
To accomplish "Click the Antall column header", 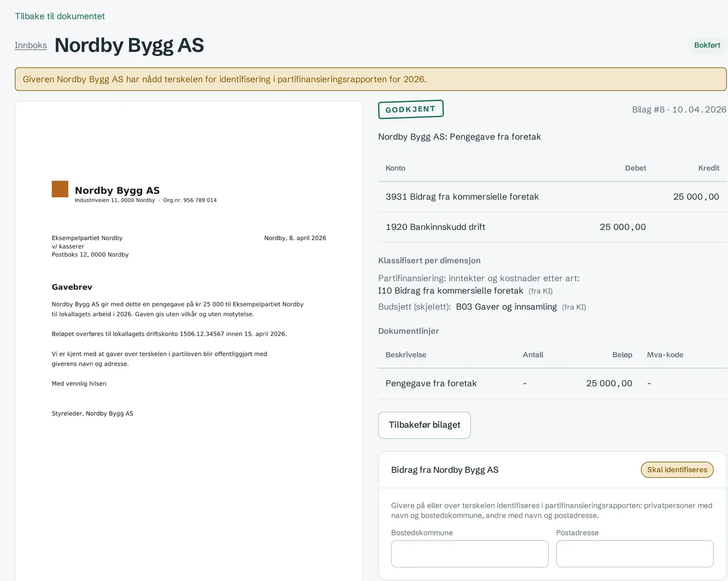I will tap(533, 355).
